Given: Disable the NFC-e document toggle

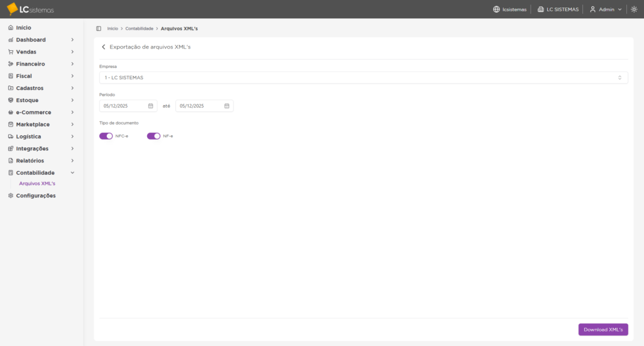Looking at the screenshot, I should point(106,136).
